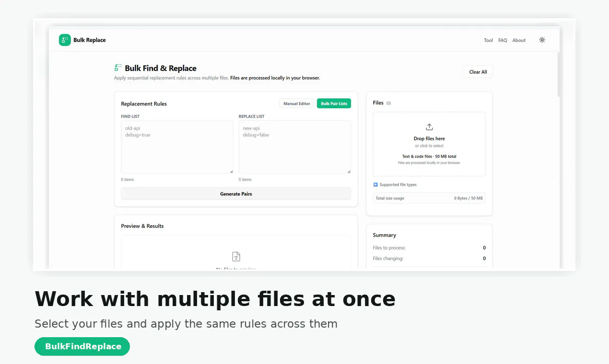Switch to Bulk Pair Lists mode
The width and height of the screenshot is (609, 364).
click(334, 103)
